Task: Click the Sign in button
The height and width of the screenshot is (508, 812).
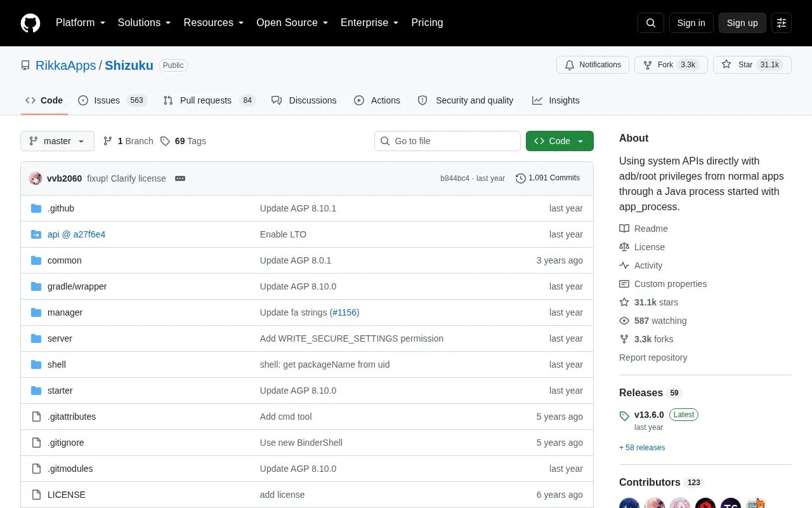Action: pyautogui.click(x=691, y=23)
